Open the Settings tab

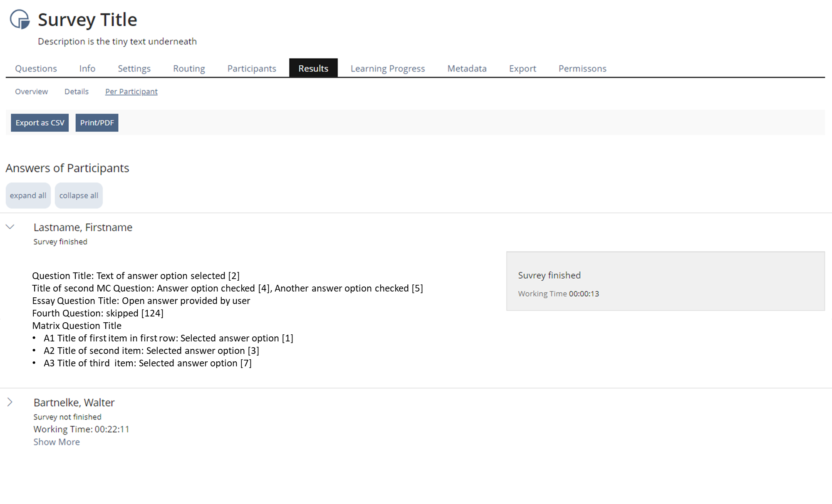click(x=134, y=69)
